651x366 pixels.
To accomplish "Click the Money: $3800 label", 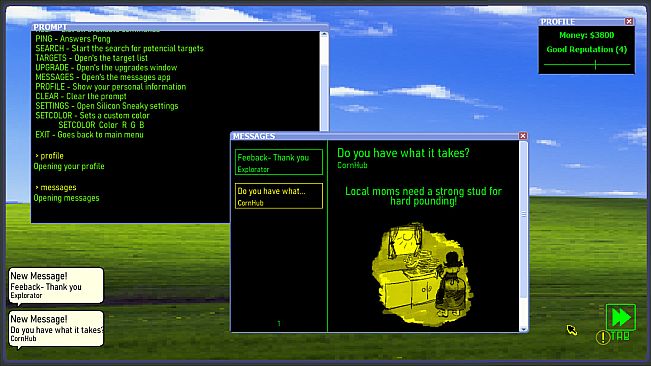I will click(x=587, y=35).
